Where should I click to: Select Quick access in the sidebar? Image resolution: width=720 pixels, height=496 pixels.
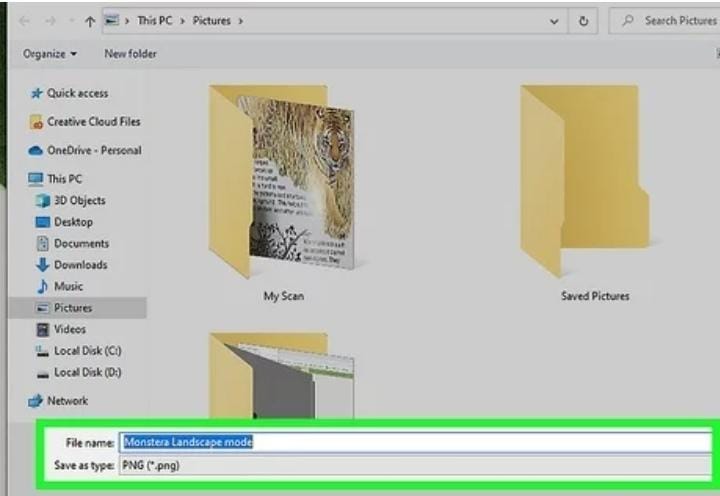coord(78,93)
